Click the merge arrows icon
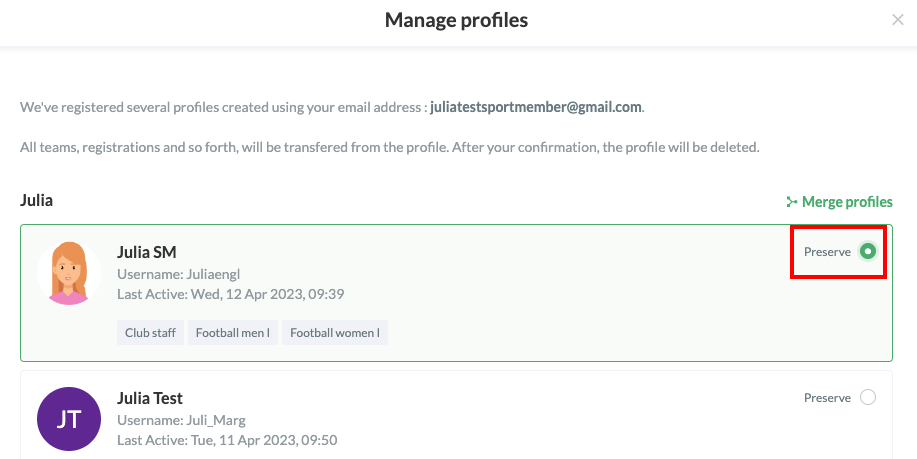 click(x=792, y=202)
